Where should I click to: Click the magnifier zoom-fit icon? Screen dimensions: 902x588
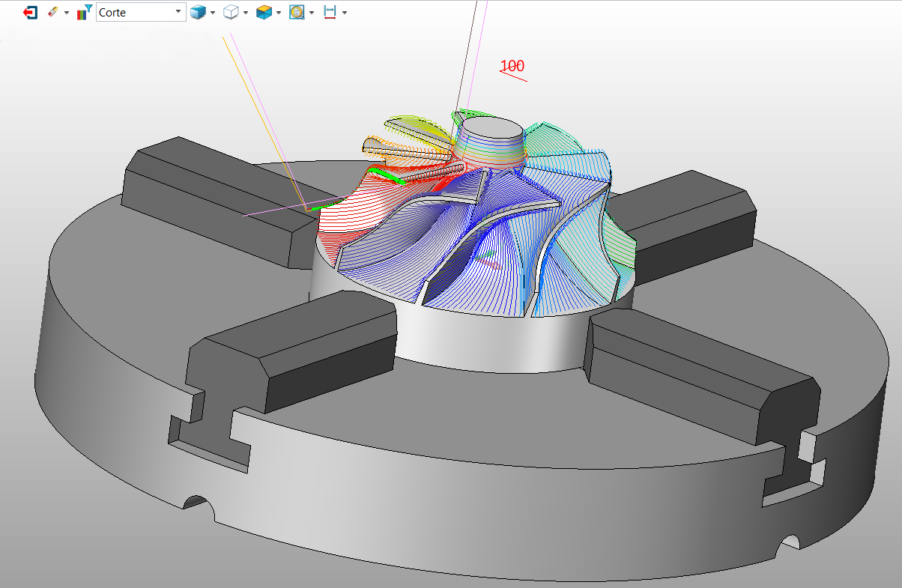click(x=297, y=13)
